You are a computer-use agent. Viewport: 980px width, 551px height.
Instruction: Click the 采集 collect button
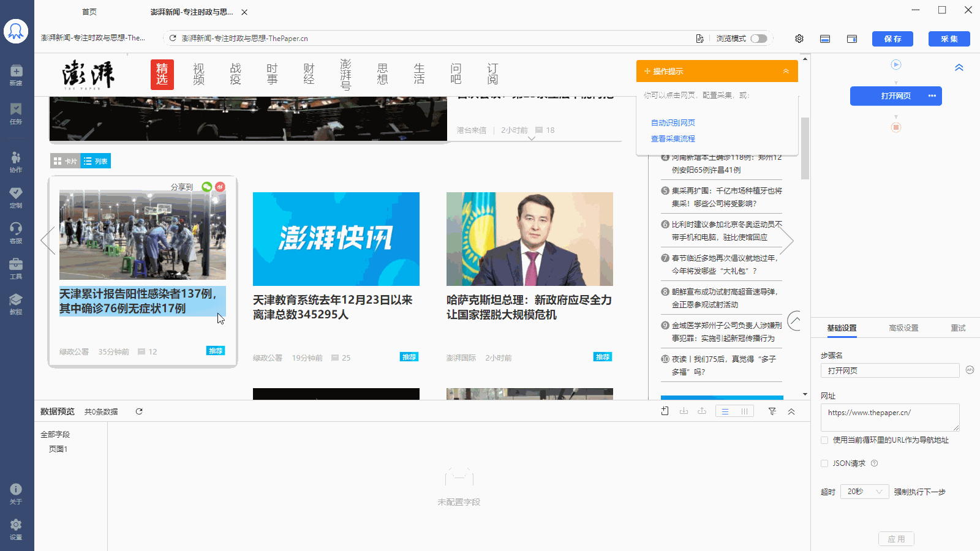tap(949, 39)
